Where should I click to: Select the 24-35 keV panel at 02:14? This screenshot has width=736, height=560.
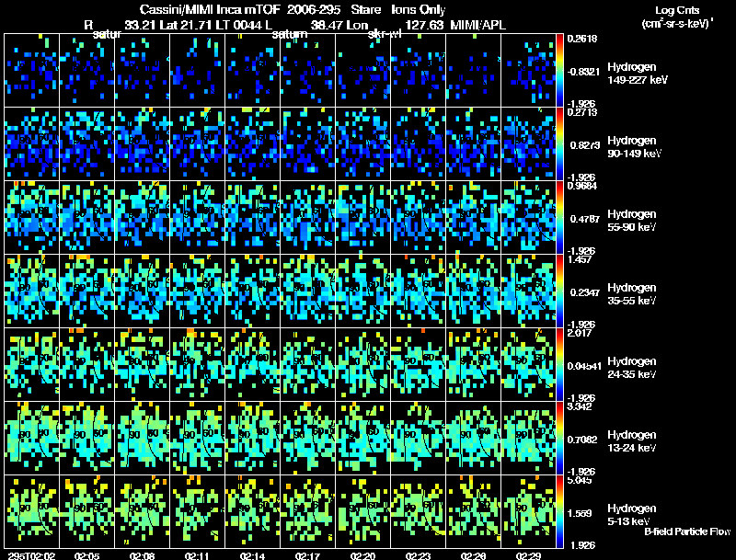(x=252, y=364)
